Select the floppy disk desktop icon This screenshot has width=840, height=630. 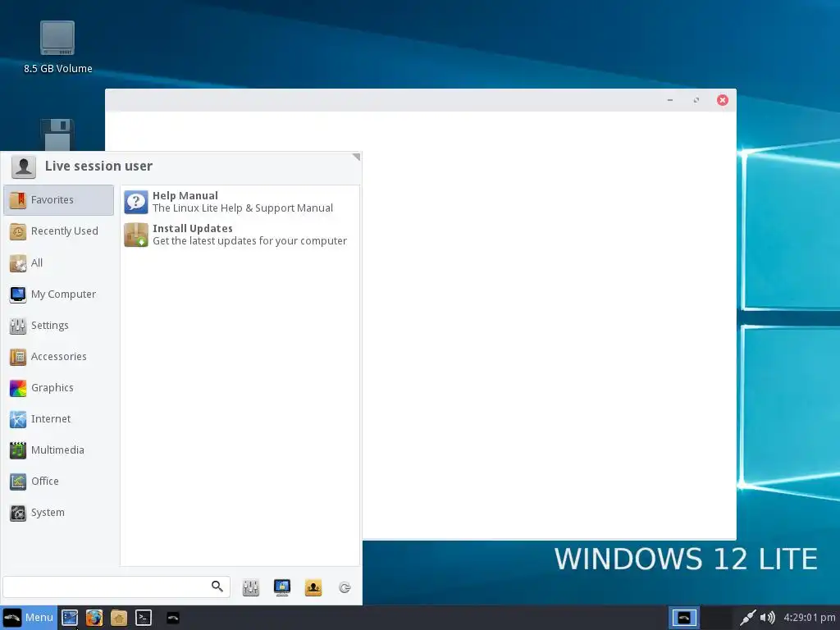[x=57, y=135]
